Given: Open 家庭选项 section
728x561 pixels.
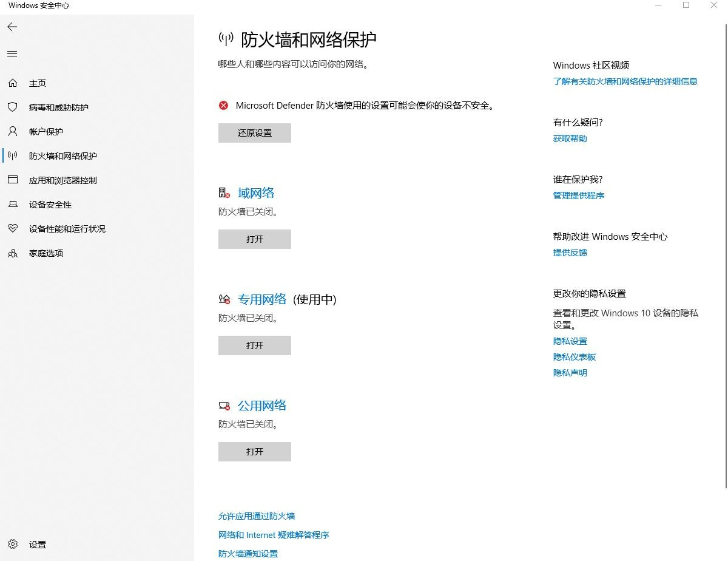Looking at the screenshot, I should (x=46, y=253).
